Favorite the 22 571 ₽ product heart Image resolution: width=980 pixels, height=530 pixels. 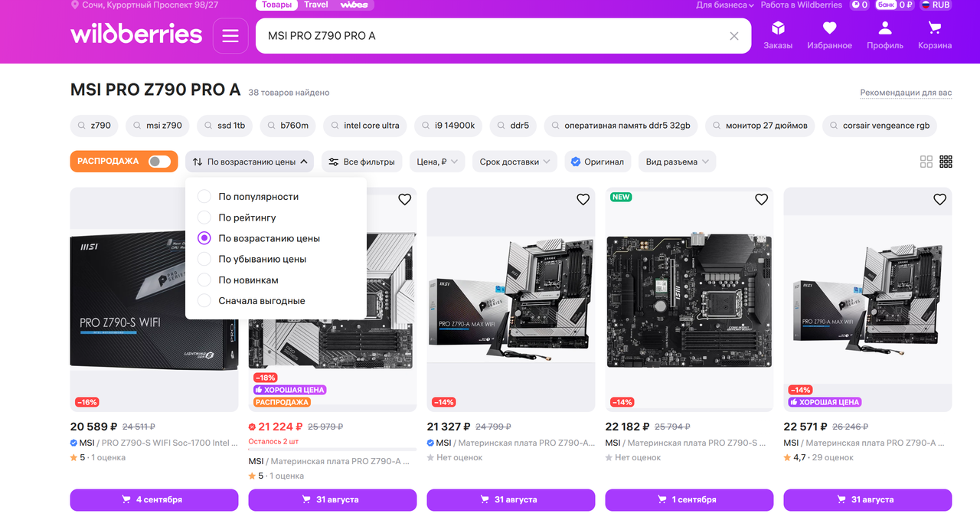pos(939,199)
